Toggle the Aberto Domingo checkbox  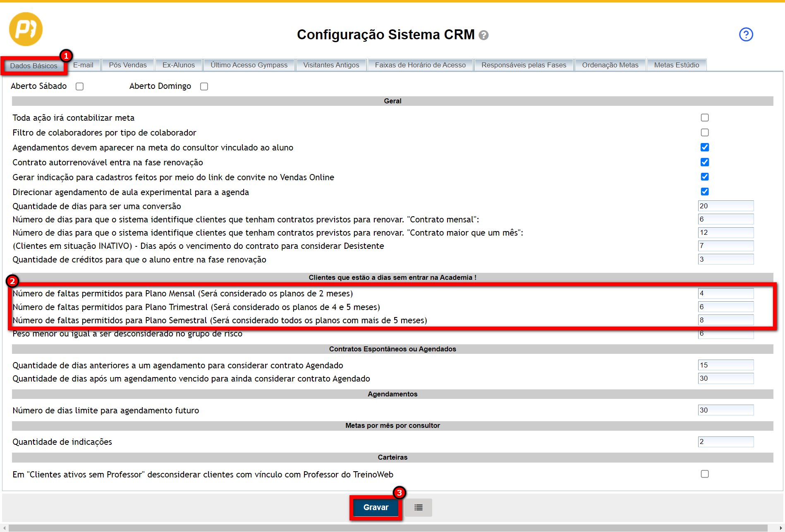[x=204, y=86]
